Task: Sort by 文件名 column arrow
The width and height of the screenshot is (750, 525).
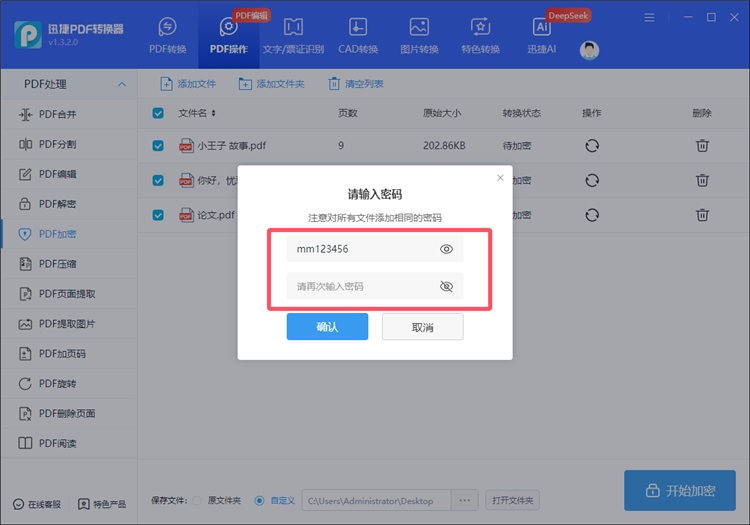Action: 213,113
